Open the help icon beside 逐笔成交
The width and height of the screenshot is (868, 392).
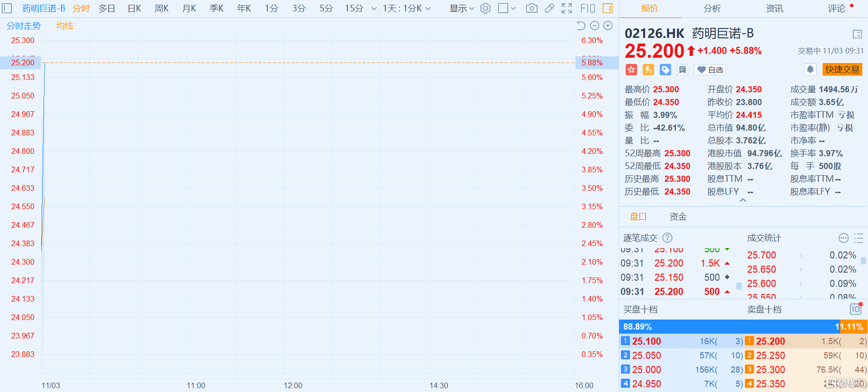point(667,238)
